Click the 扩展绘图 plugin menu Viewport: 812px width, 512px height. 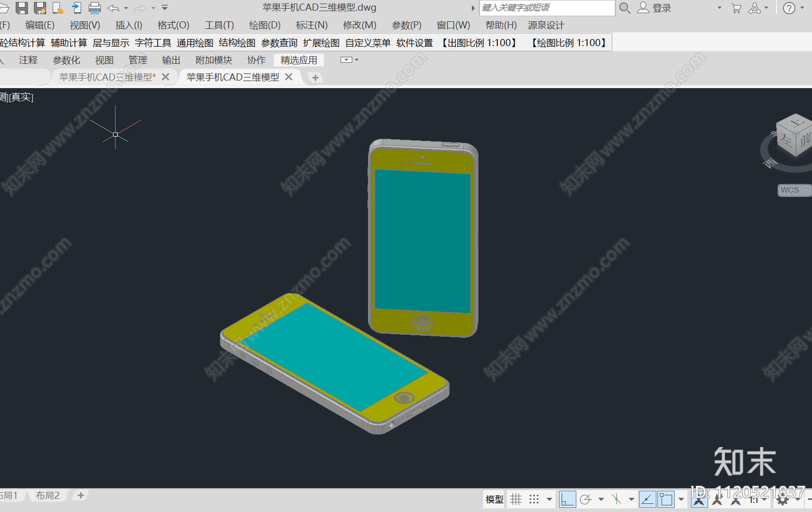322,43
